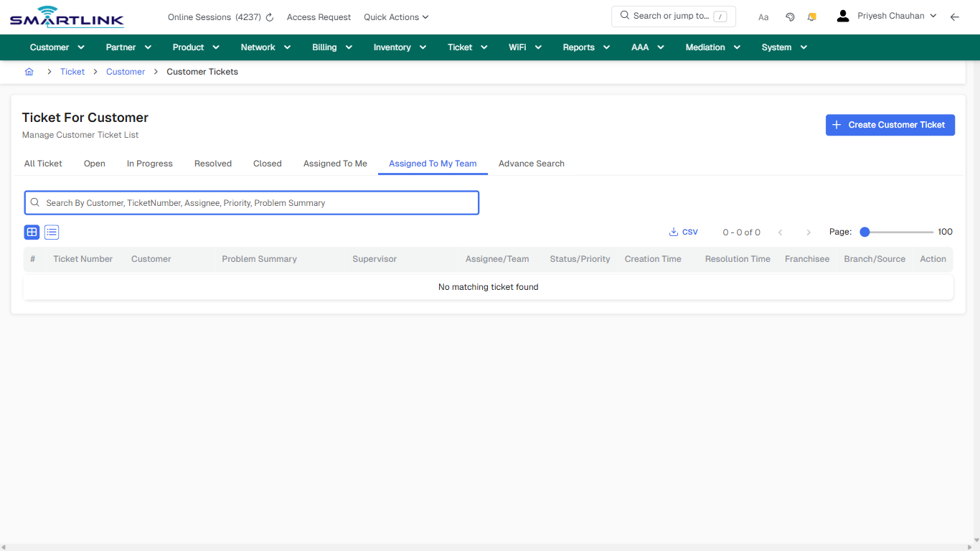Click the back arrow in the header
Viewport: 980px width, 551px height.
pyautogui.click(x=955, y=17)
